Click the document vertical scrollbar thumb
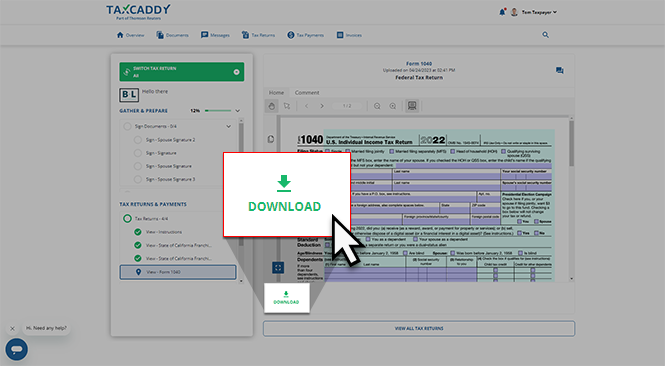This screenshot has width=665, height=366. pyautogui.click(x=571, y=143)
